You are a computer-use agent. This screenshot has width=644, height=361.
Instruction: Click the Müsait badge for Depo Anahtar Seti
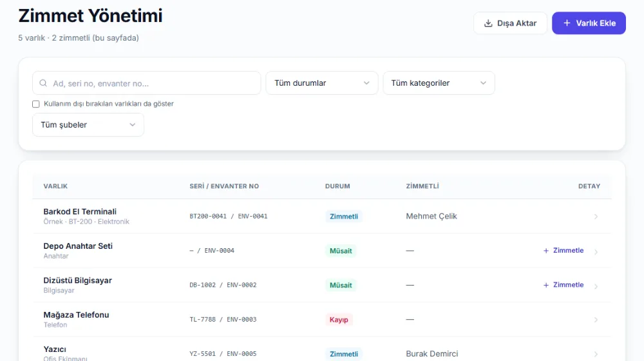coord(341,251)
